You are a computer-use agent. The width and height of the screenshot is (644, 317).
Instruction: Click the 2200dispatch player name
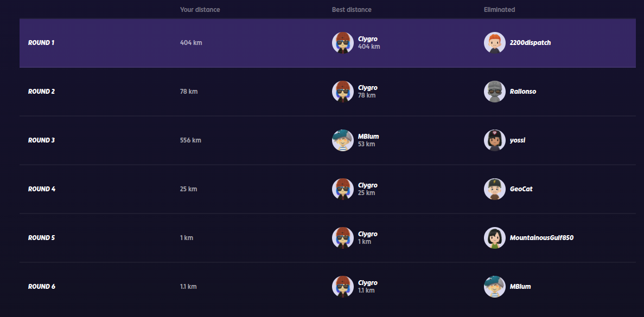click(530, 43)
